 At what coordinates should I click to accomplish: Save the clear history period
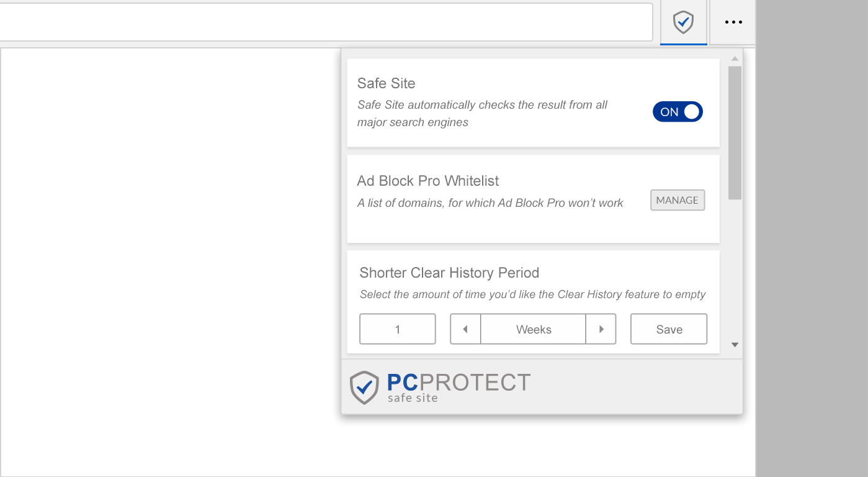tap(668, 329)
